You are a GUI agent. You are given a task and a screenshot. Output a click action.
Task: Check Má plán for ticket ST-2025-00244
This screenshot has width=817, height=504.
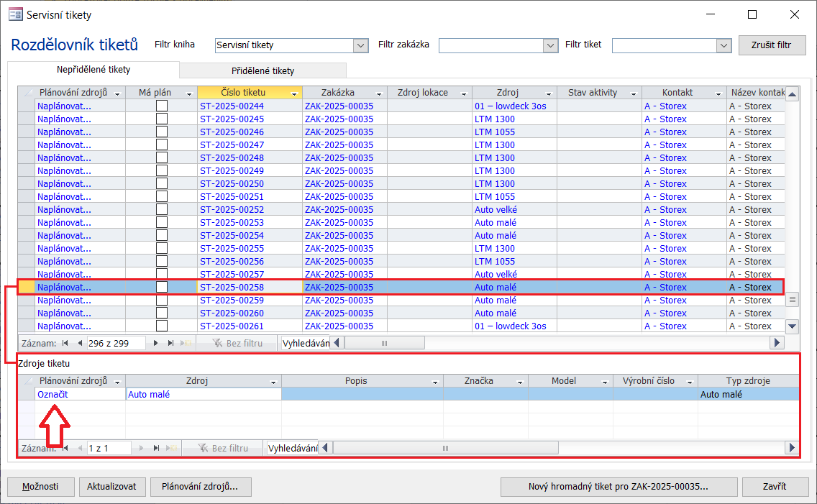(162, 106)
